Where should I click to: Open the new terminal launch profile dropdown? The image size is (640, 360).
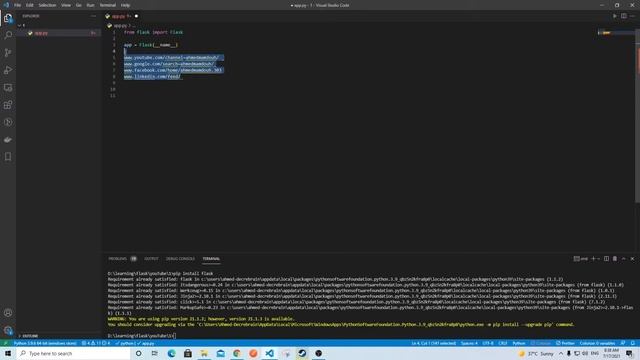point(598,259)
